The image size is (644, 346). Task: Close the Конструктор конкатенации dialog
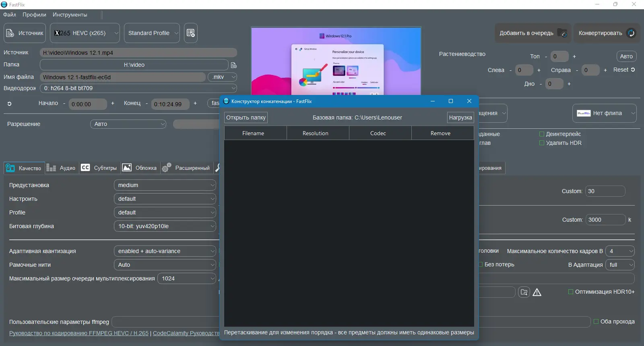coord(469,101)
